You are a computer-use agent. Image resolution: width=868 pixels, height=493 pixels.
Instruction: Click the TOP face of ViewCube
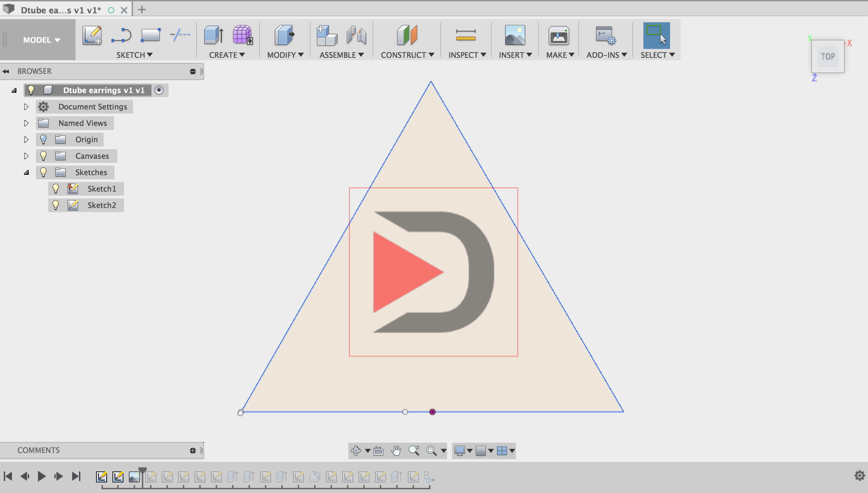[828, 56]
